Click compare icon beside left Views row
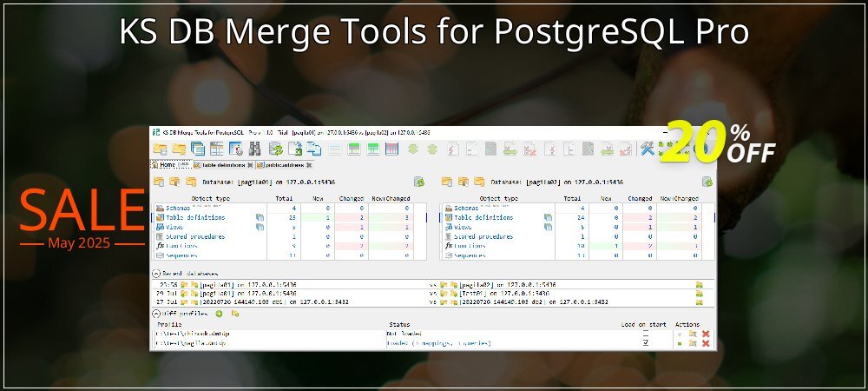The height and width of the screenshot is (391, 868). [x=260, y=227]
